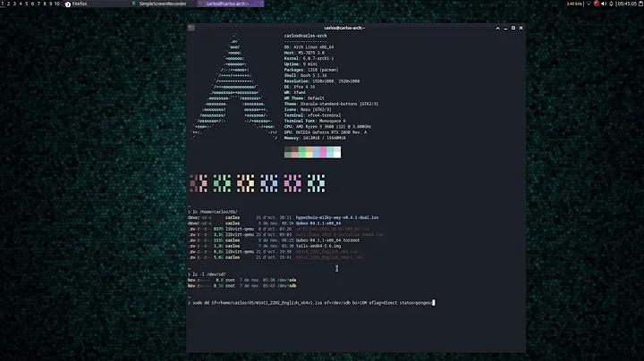This screenshot has height=361, width=644.
Task: Click the CPU frequency GHz indicator
Action: pos(574,4)
